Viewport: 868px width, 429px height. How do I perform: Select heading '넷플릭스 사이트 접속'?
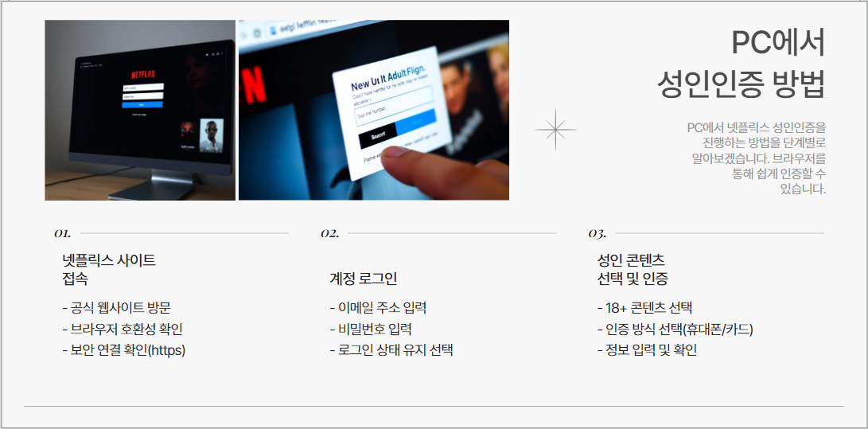click(109, 270)
